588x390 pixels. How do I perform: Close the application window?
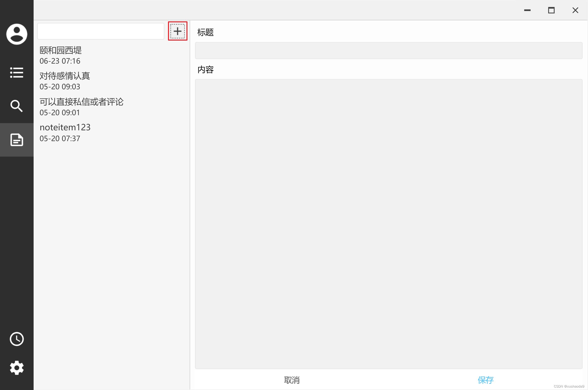point(575,10)
